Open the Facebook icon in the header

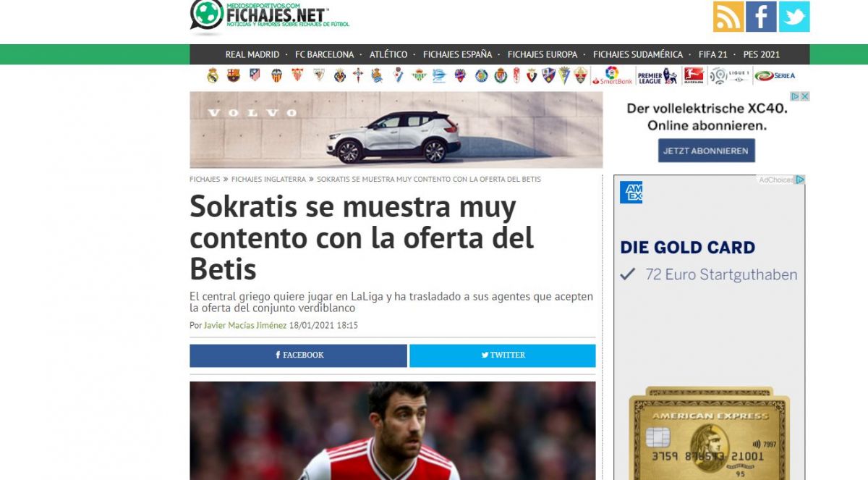[761, 16]
